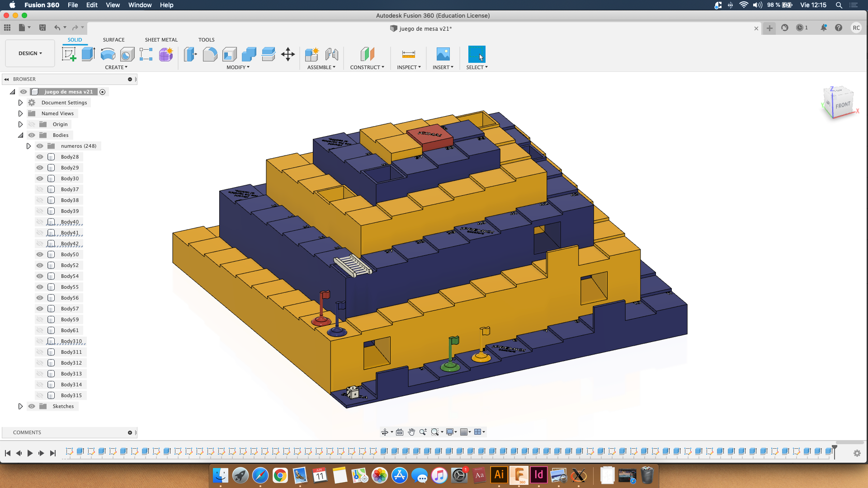Open the DESIGN workspace dropdown

coord(30,53)
